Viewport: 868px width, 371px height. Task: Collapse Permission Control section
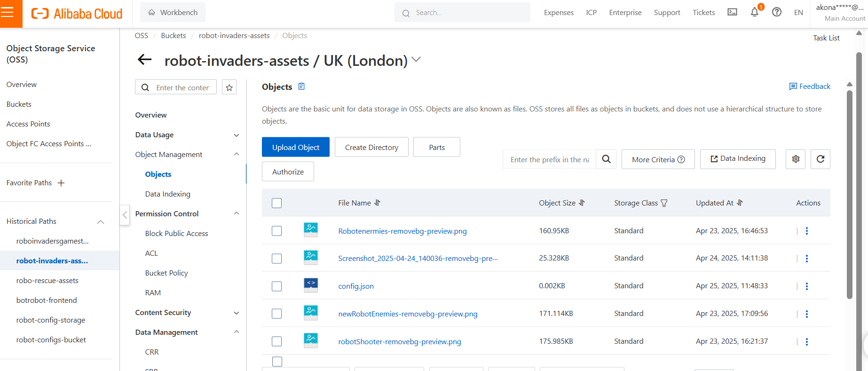tap(237, 213)
